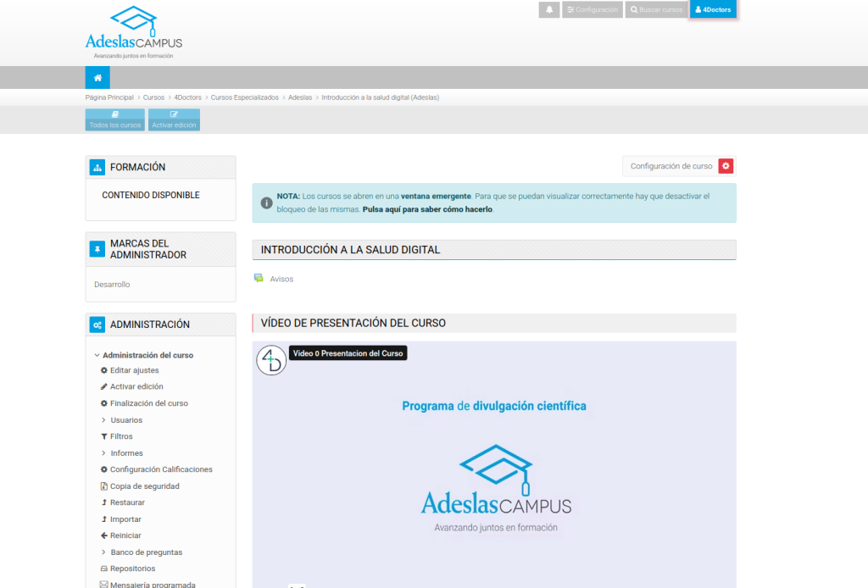The height and width of the screenshot is (588, 868).
Task: Open the Avisos forum link
Action: point(281,280)
